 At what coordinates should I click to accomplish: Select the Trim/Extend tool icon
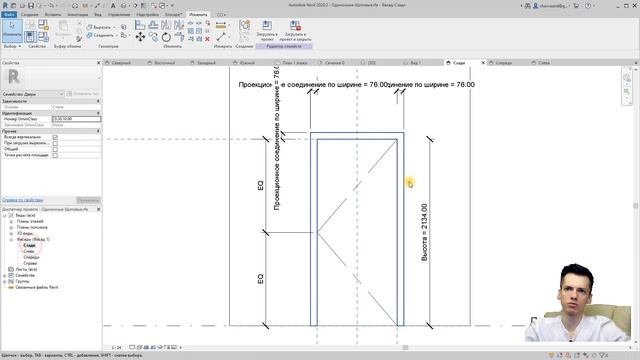(179, 37)
